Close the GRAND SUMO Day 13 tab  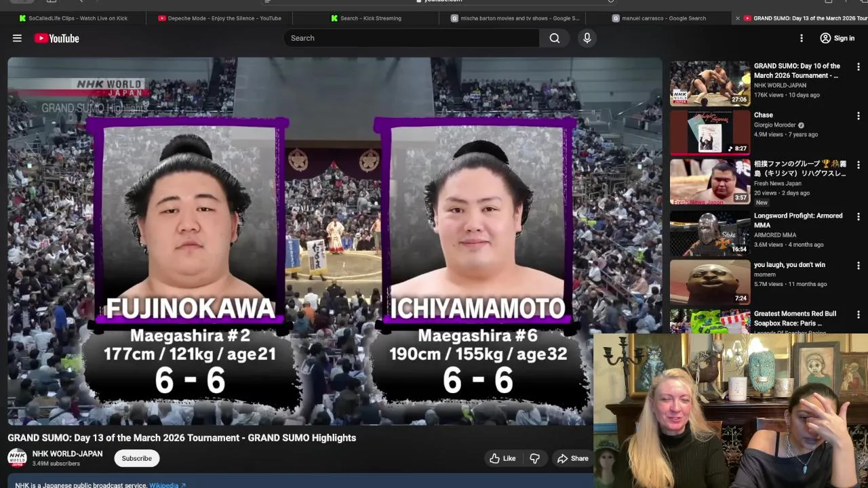[x=738, y=18]
